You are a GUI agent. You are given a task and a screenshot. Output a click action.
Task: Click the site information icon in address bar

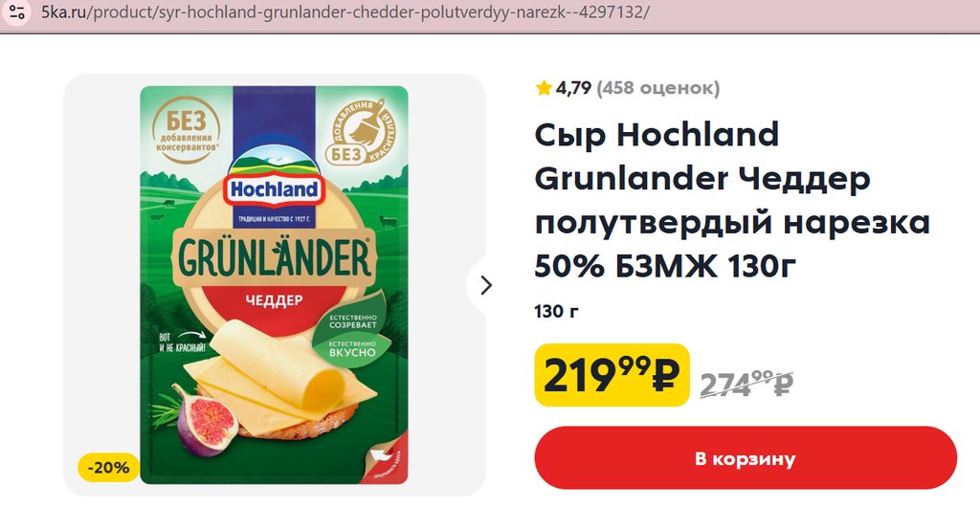(x=16, y=12)
